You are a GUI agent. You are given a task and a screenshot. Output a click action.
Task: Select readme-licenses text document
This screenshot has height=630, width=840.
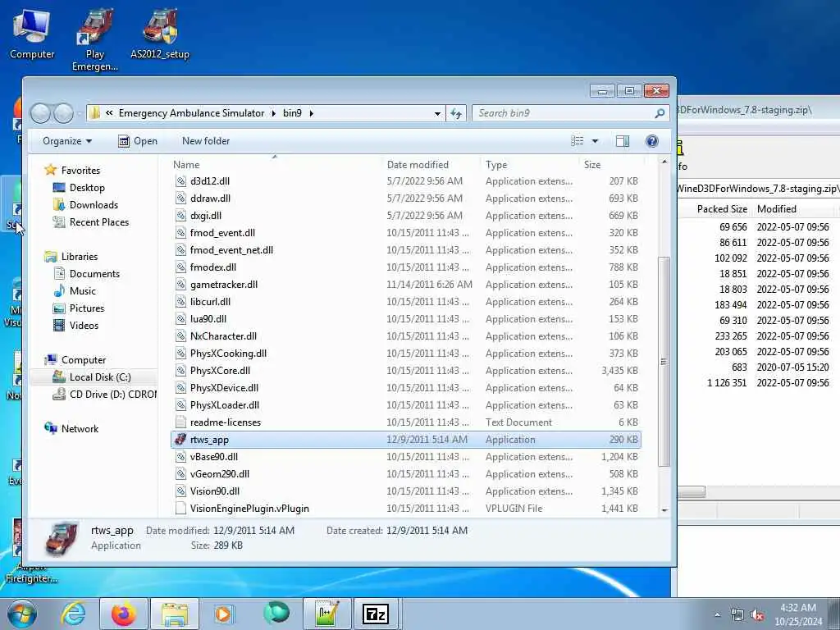pyautogui.click(x=405, y=422)
